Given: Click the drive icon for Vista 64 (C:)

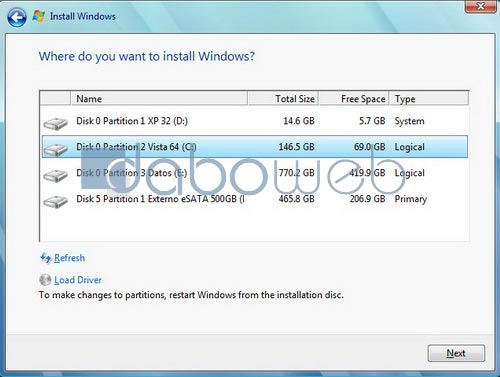Looking at the screenshot, I should (x=56, y=149).
